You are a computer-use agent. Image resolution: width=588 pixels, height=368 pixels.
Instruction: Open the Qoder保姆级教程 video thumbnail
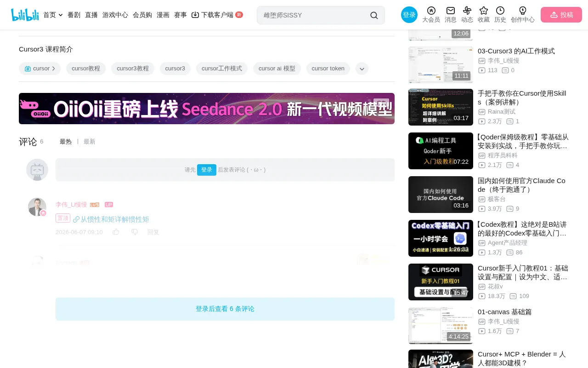point(441,151)
